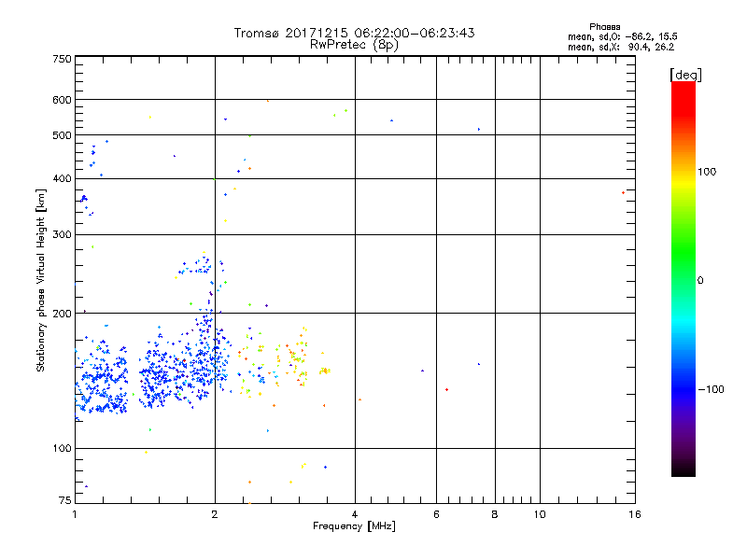Click the '4' frequency tick label
Screen dimensions: 747x560
[355, 514]
